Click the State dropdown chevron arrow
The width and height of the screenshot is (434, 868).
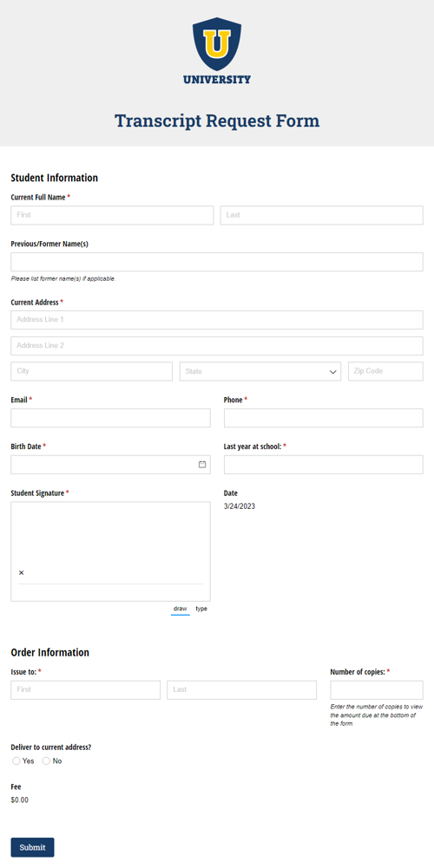333,372
